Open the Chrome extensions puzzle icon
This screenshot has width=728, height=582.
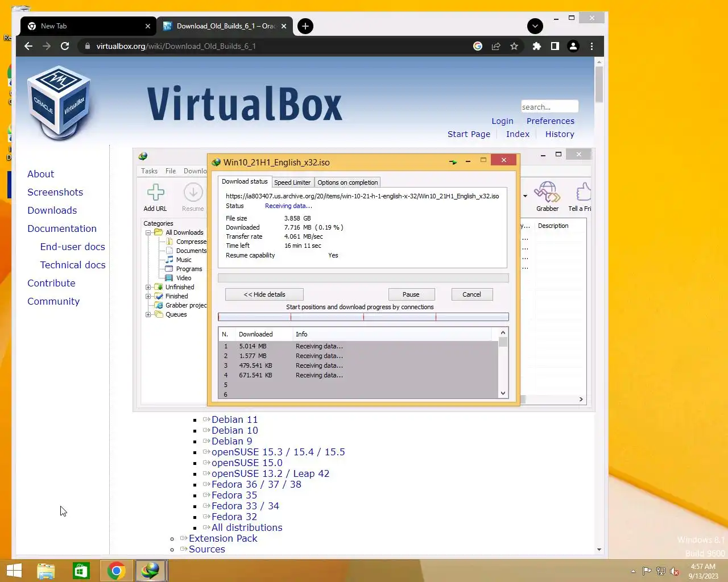pyautogui.click(x=536, y=46)
